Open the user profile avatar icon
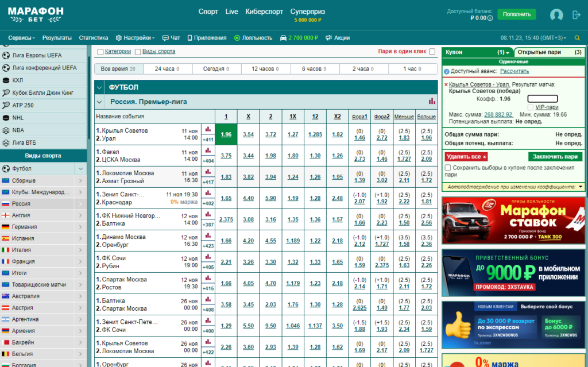588x367 pixels. [556, 14]
